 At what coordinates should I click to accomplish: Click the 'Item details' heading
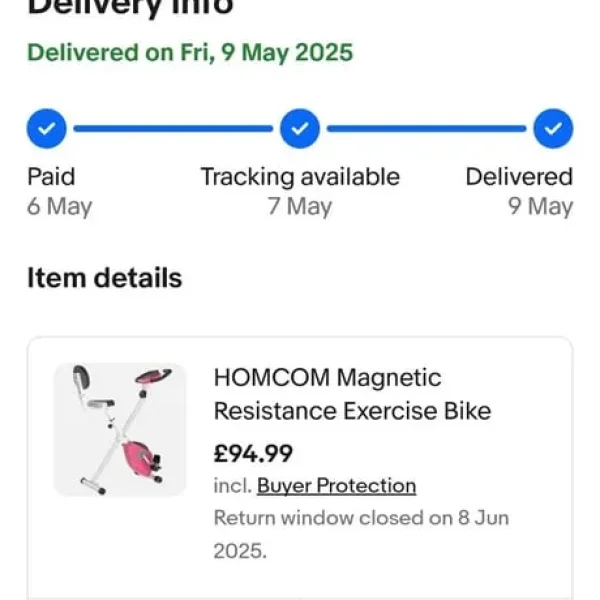(104, 277)
